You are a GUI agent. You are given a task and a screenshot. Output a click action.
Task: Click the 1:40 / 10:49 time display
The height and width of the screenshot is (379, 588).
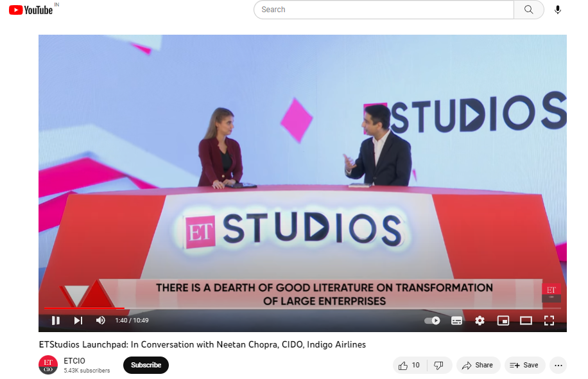(x=132, y=321)
